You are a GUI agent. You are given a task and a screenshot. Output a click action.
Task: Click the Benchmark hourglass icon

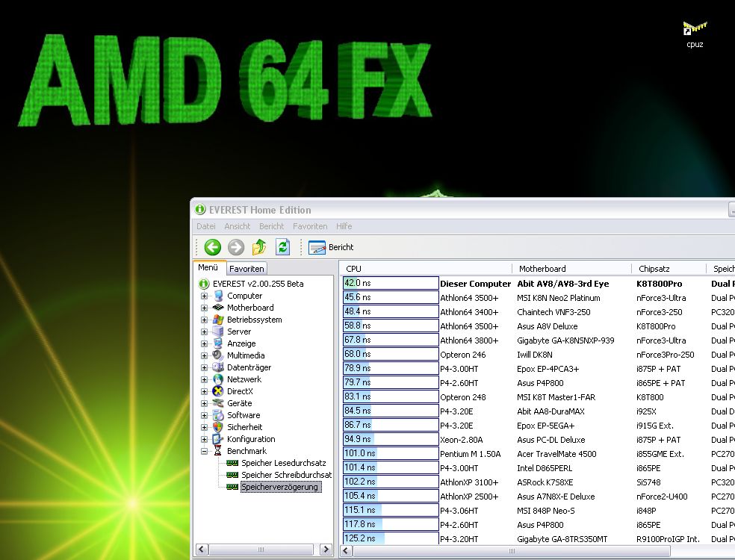click(x=218, y=451)
